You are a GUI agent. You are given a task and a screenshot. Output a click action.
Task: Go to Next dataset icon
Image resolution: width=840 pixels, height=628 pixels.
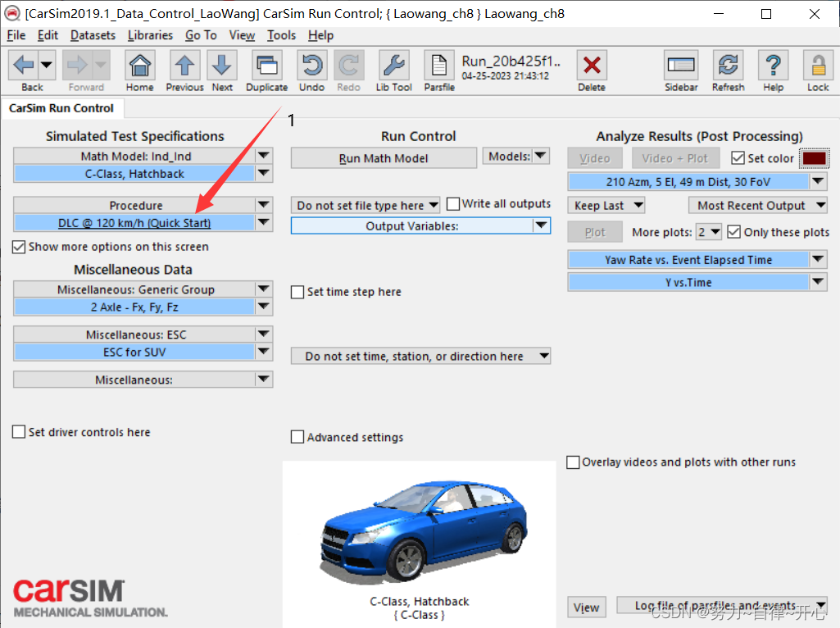point(222,66)
